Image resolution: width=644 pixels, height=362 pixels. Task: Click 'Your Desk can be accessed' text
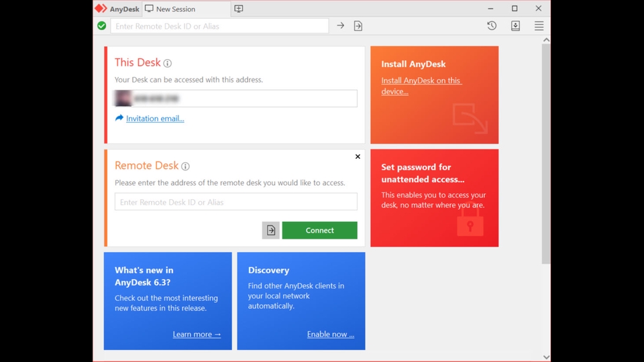click(189, 80)
